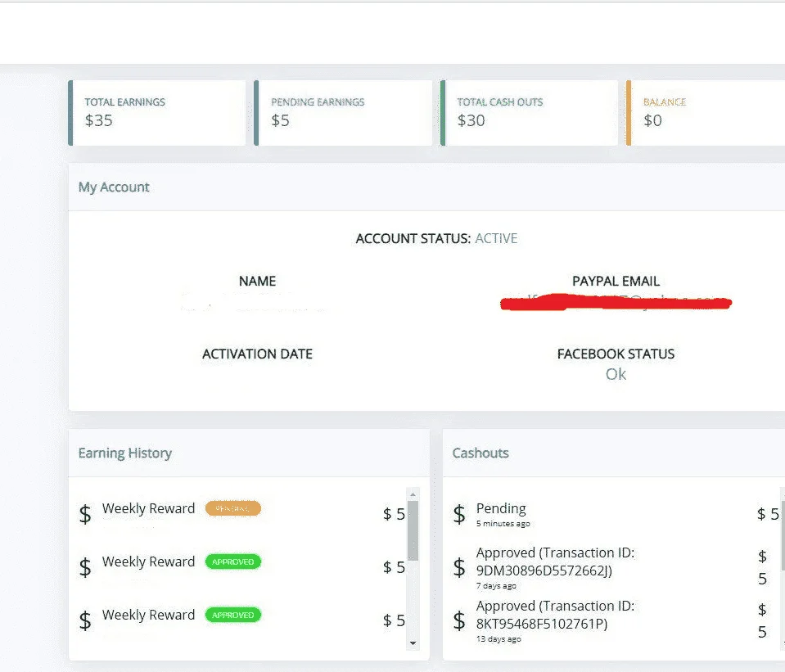Open the Pending Earnings $5 card
Image resolution: width=785 pixels, height=672 pixels.
pyautogui.click(x=343, y=113)
